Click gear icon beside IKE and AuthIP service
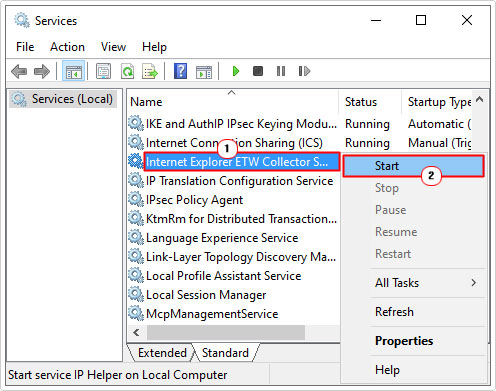 pos(136,123)
